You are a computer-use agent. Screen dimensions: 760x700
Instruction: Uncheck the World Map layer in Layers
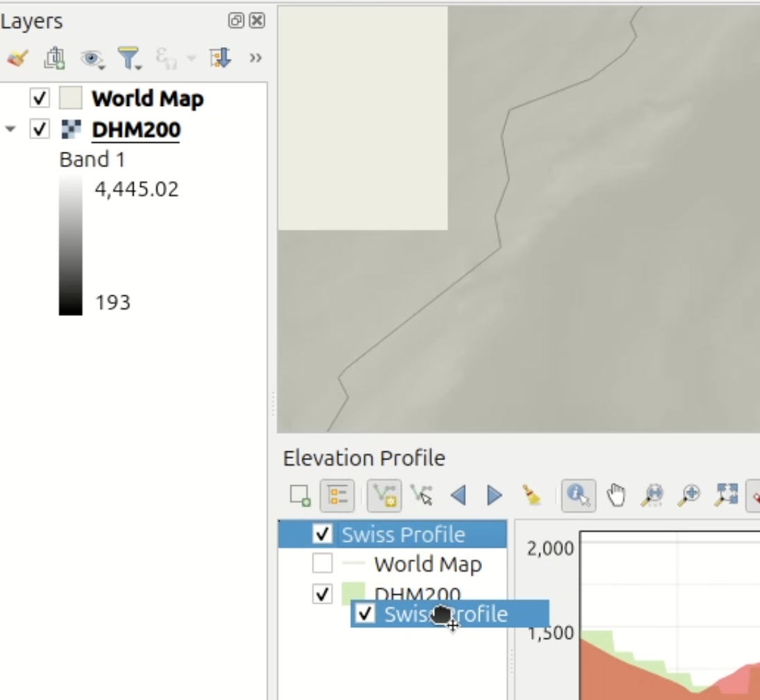click(x=40, y=98)
